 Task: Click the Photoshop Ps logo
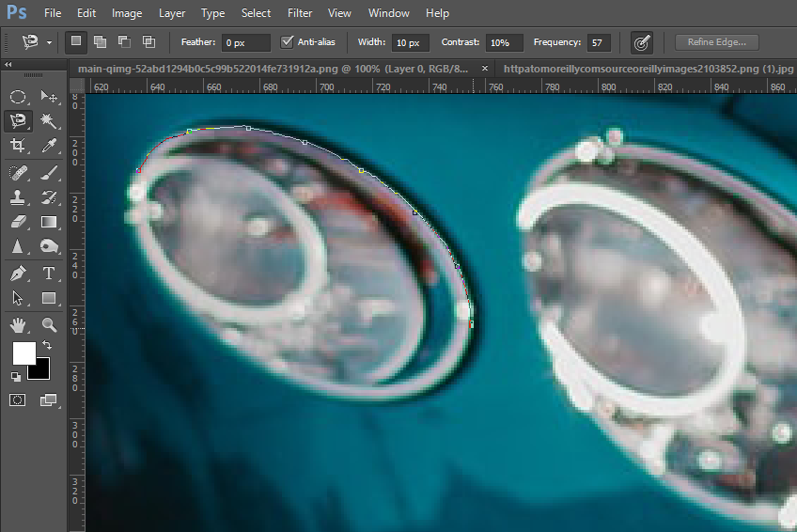tap(16, 12)
